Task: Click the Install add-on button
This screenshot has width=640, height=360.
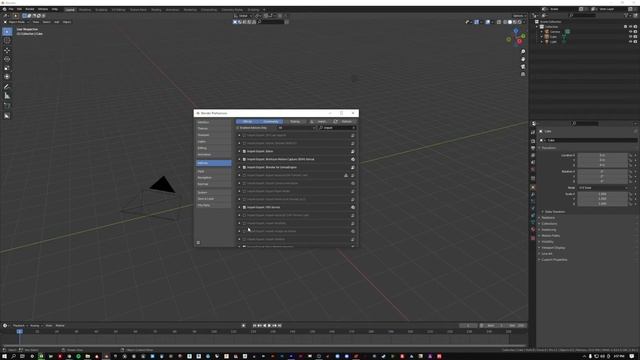Action: [x=319, y=122]
